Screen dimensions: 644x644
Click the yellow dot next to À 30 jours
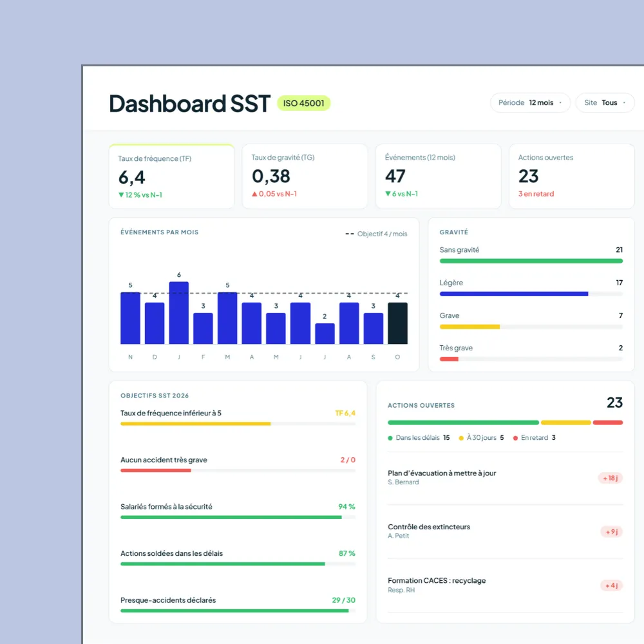click(x=461, y=438)
